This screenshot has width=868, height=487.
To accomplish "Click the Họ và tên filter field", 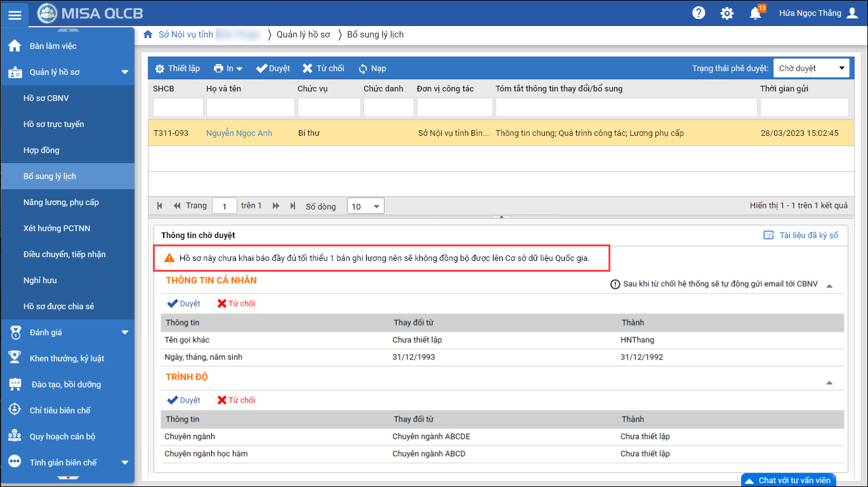I will tap(250, 107).
